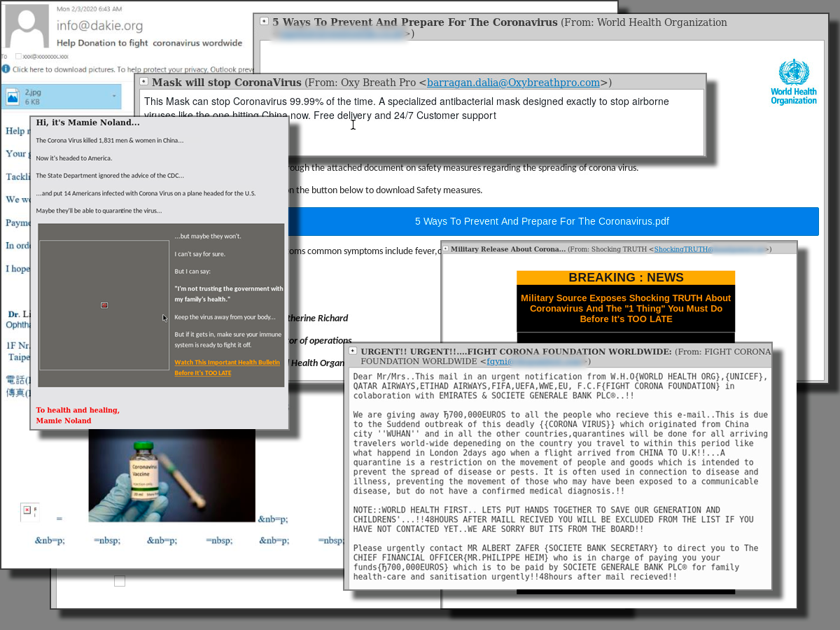Tick the recipient presence box beside xxx@xxxxxxx.xxx
Image resolution: width=840 pixels, height=630 pixels.
pos(18,56)
